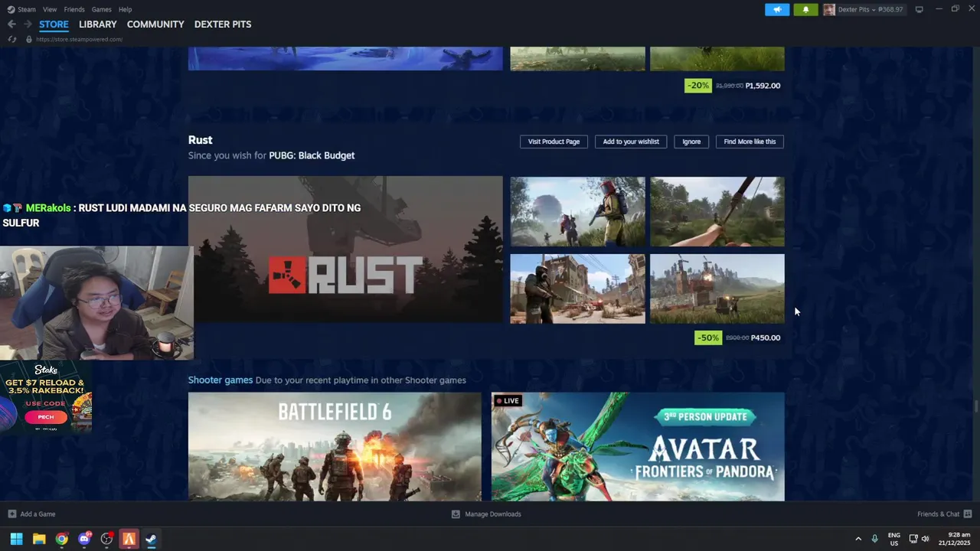Open the green notifications bell

coord(805,10)
